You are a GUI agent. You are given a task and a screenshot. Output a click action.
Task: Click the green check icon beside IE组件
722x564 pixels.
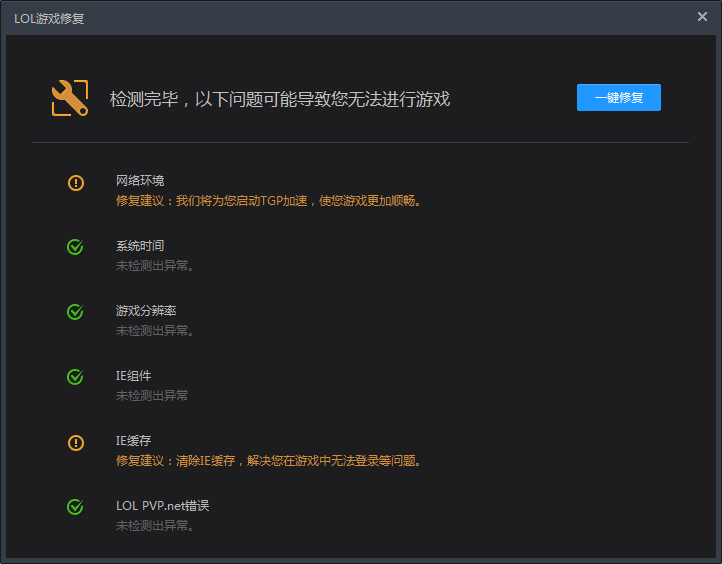(x=75, y=377)
